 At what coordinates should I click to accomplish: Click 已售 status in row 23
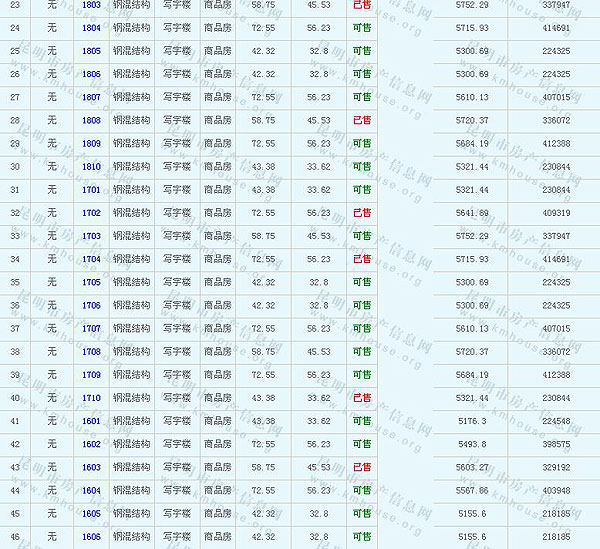(362, 5)
